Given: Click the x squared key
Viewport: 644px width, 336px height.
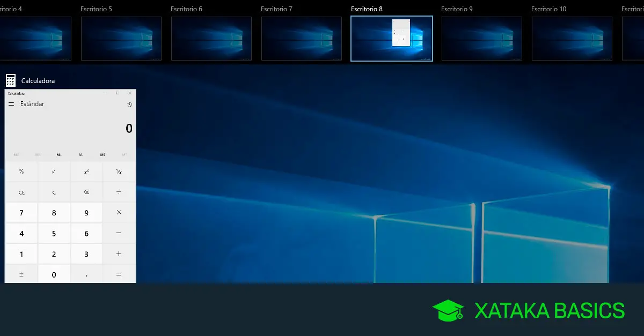Looking at the screenshot, I should click(x=86, y=171).
